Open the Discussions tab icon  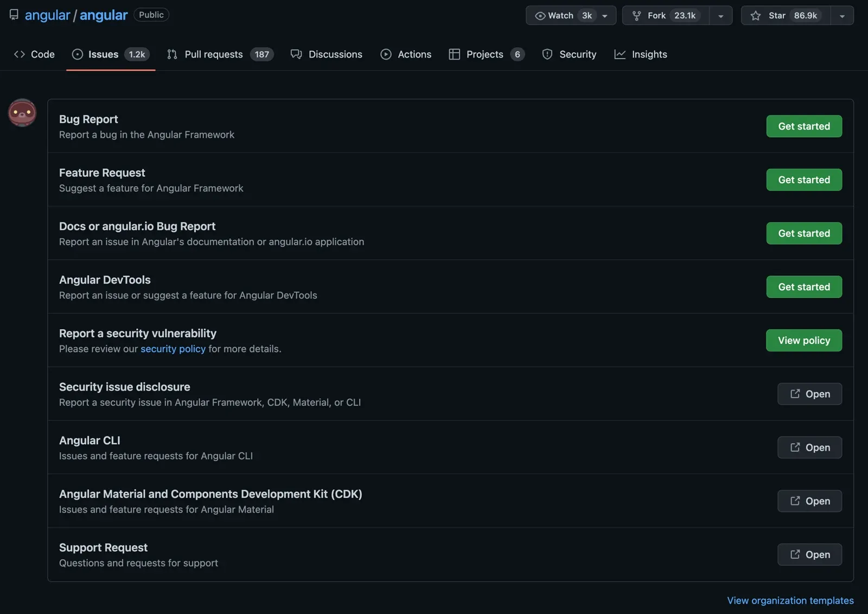pos(296,54)
